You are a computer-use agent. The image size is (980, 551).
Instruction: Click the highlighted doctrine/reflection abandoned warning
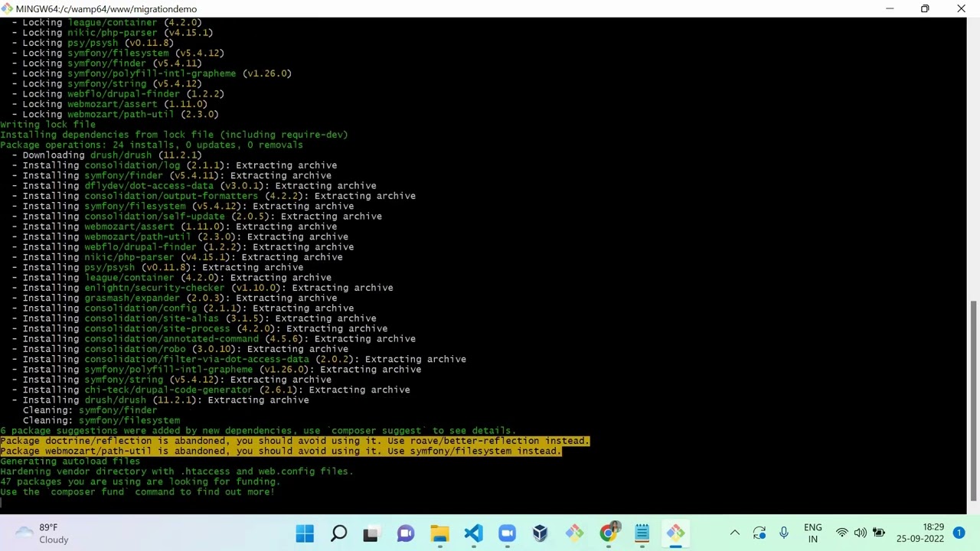295,441
